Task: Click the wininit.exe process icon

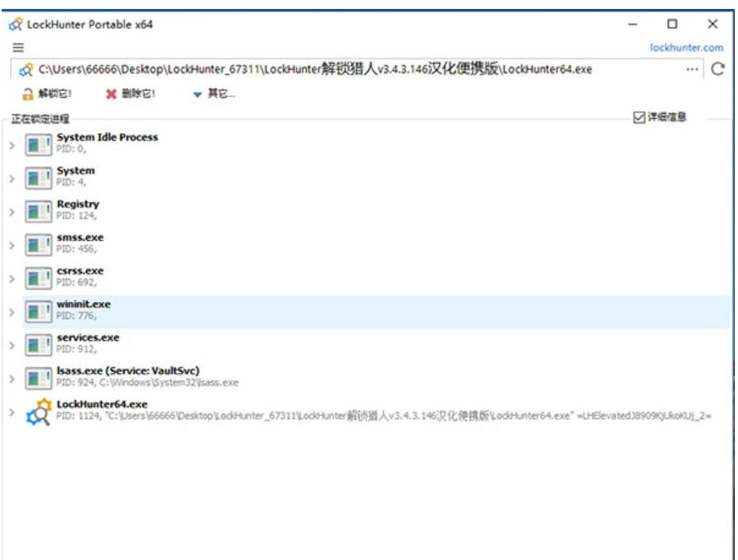Action: (38, 311)
